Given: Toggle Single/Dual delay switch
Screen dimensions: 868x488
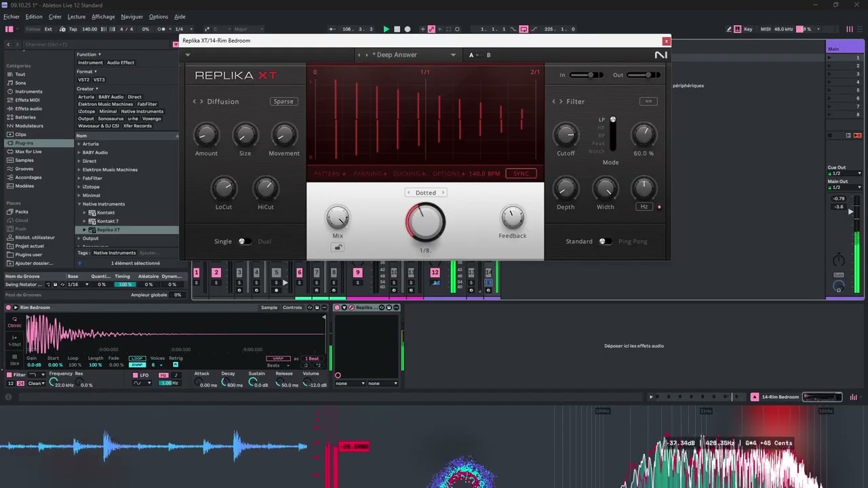Looking at the screenshot, I should (243, 241).
